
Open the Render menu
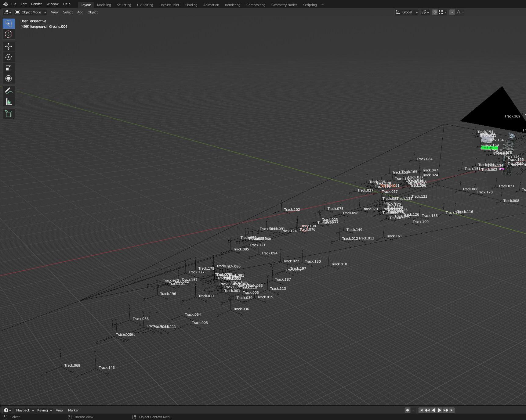pyautogui.click(x=36, y=4)
